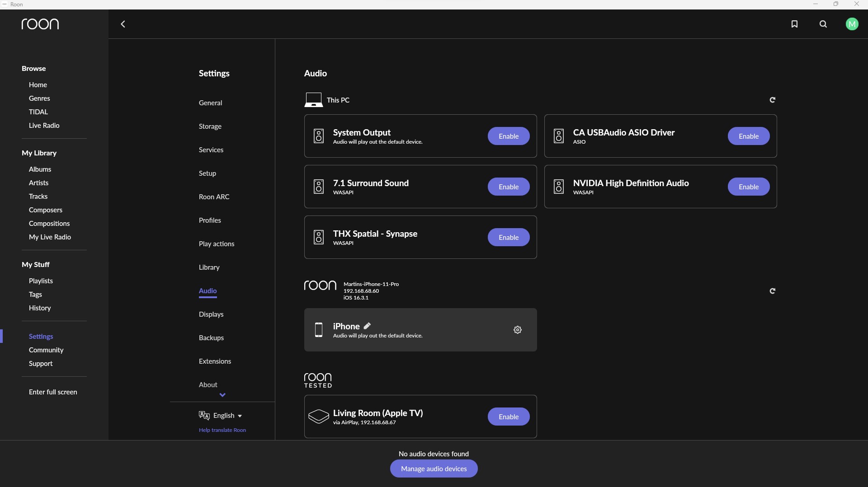Open Play actions settings tab
868x487 pixels.
click(217, 244)
